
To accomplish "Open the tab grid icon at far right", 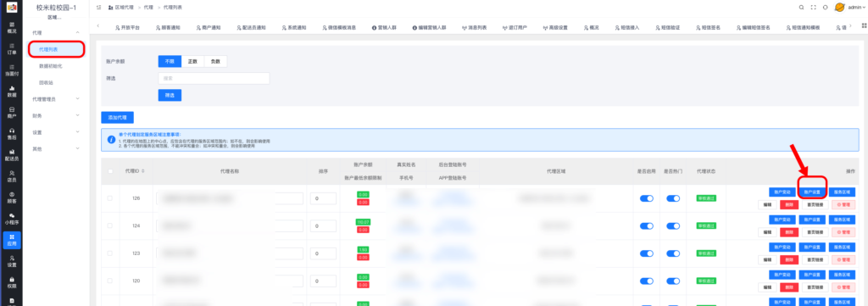I will pyautogui.click(x=864, y=26).
